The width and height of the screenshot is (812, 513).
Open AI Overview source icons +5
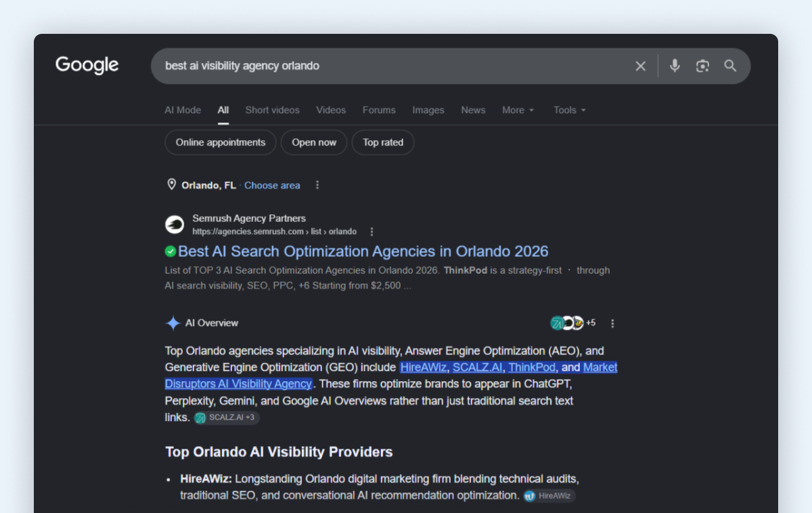click(572, 323)
